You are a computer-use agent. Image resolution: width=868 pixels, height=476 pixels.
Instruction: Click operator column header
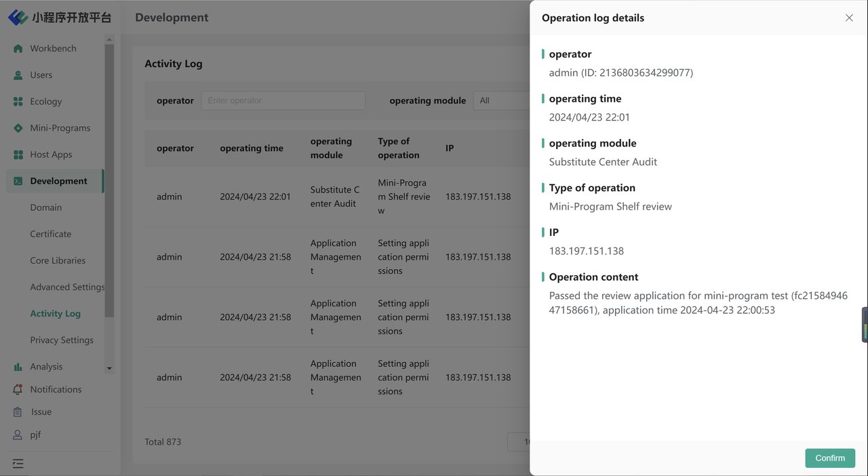point(175,148)
